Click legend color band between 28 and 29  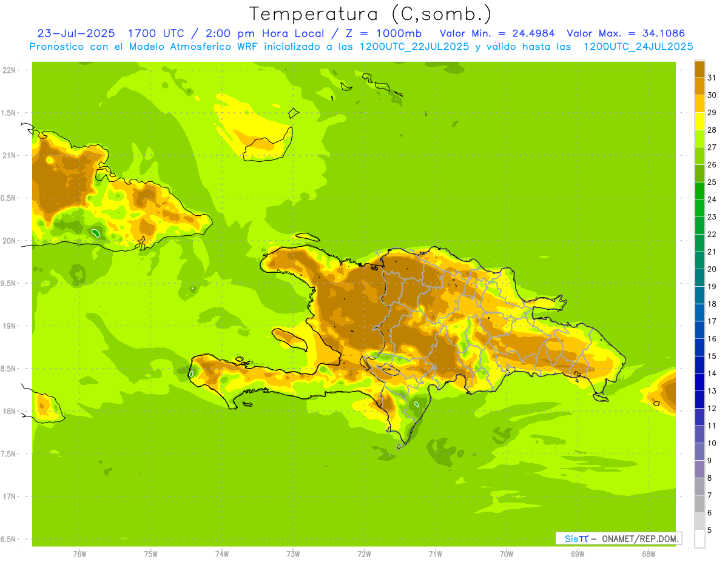(699, 121)
